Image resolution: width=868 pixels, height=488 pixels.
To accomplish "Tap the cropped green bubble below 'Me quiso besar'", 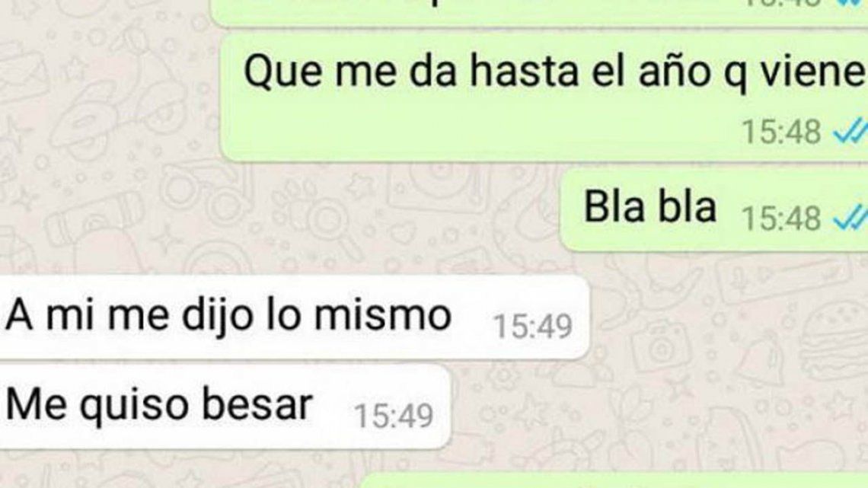I will pos(614,480).
